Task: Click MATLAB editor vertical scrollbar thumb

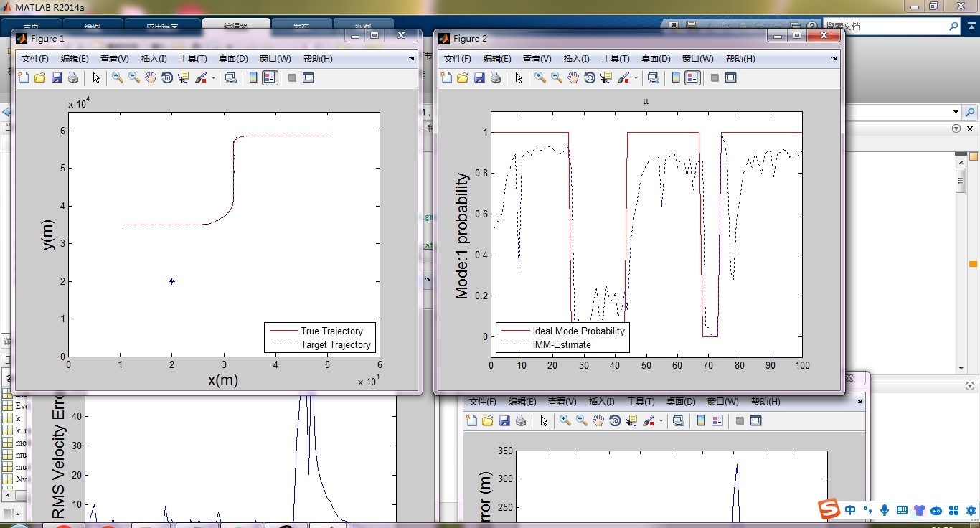Action: (x=961, y=181)
